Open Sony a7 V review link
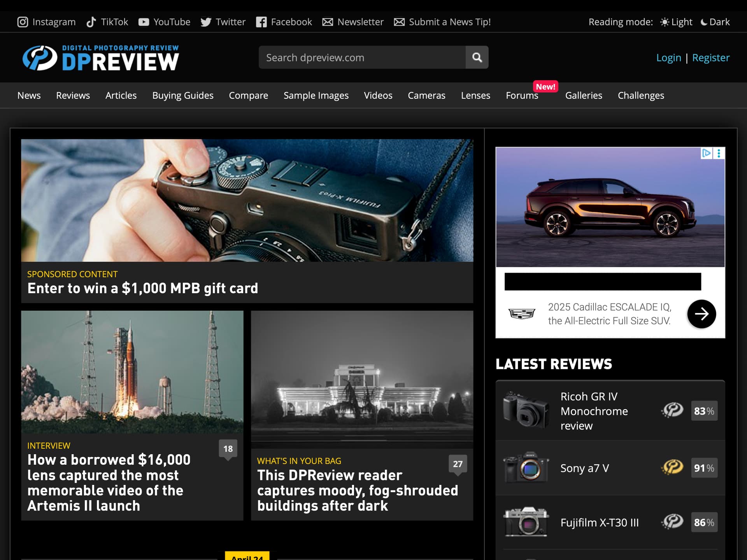747x560 pixels. pyautogui.click(x=585, y=468)
